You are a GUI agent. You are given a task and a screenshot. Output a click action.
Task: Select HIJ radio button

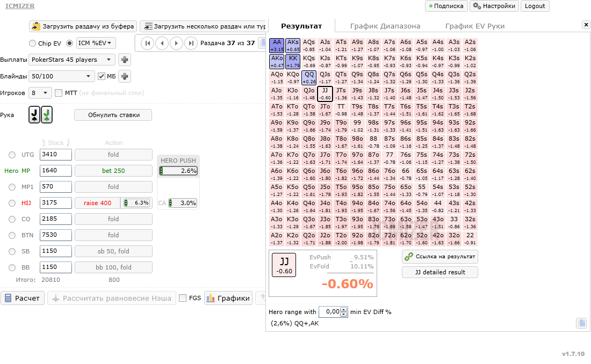click(x=12, y=203)
